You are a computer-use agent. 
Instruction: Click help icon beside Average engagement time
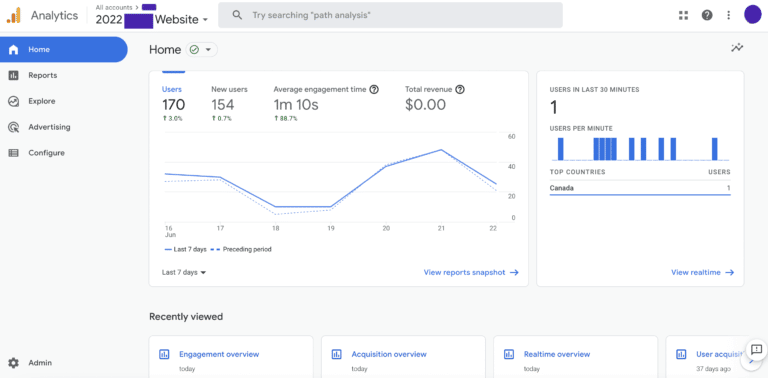tap(374, 90)
